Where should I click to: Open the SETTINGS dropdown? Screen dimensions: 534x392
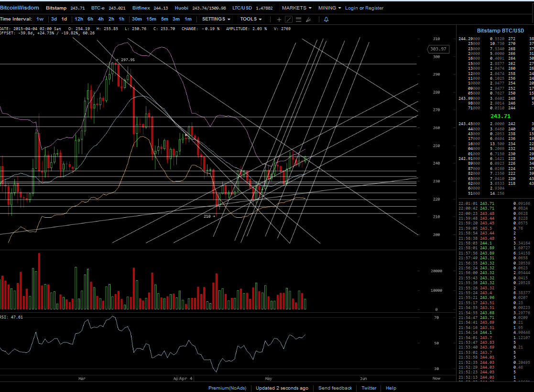click(x=216, y=19)
